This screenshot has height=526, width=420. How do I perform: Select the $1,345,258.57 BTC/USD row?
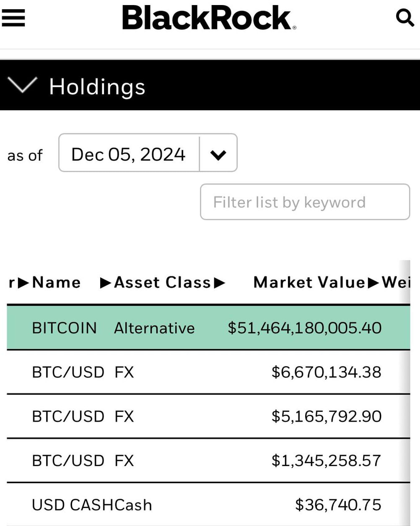208,461
